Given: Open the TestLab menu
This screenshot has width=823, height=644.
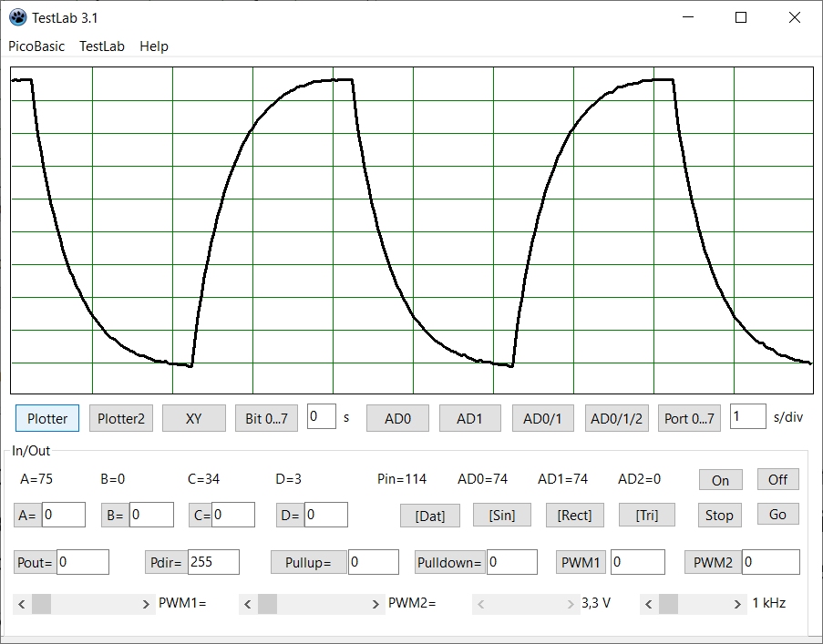Looking at the screenshot, I should coord(102,46).
